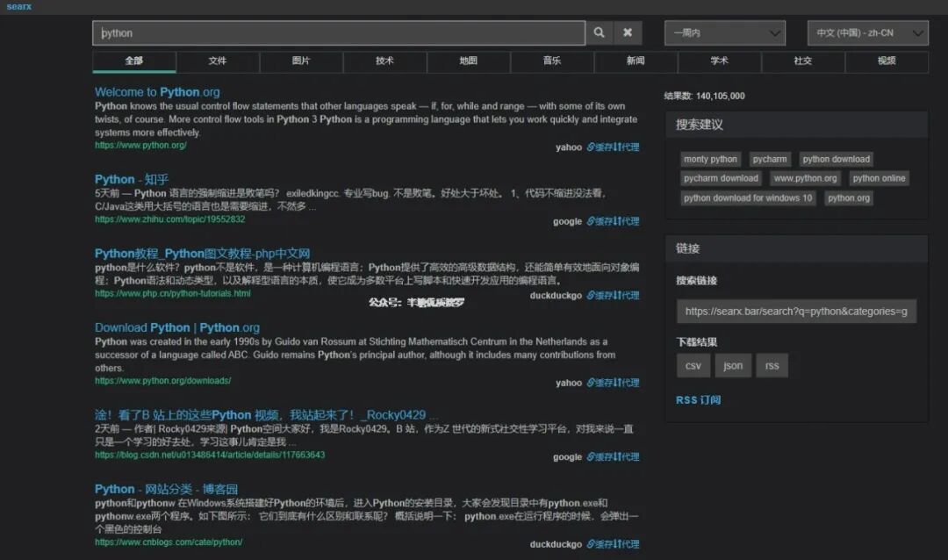Image resolution: width=948 pixels, height=560 pixels.
Task: Open the Python - 知乎 result title
Action: tap(131, 179)
